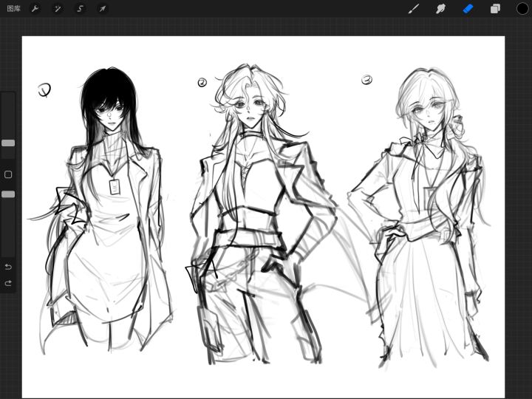
Task: Undo last stroke with the undo arrow
Action: pos(8,267)
